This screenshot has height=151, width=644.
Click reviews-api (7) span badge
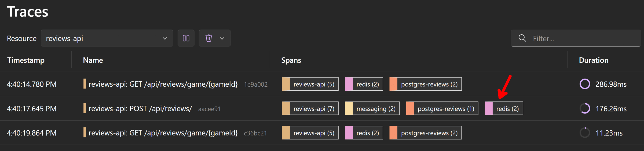click(x=310, y=108)
